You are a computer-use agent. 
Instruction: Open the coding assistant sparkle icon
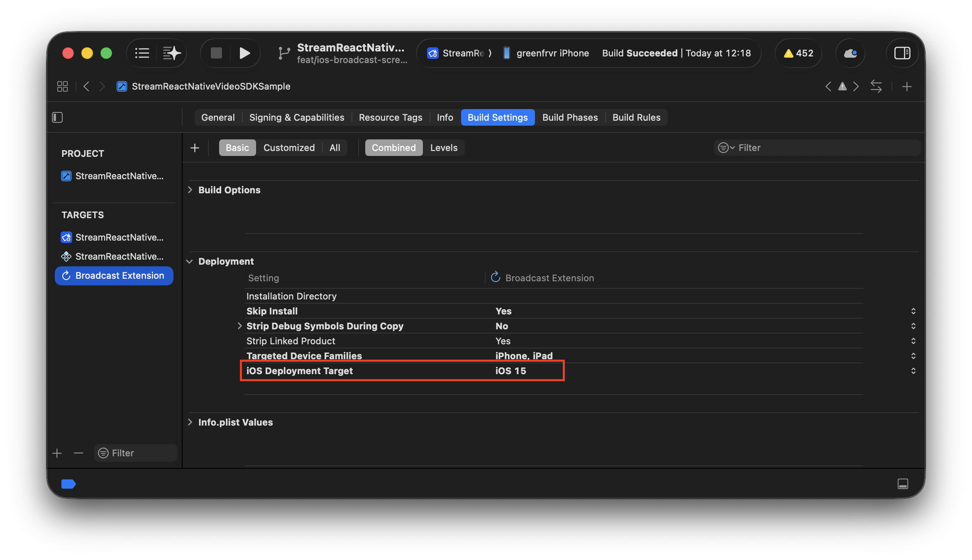click(x=171, y=53)
